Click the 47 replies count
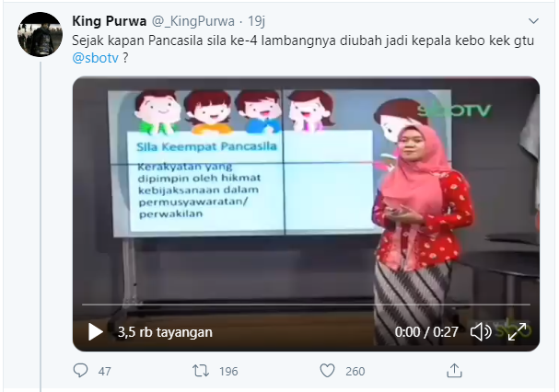The width and height of the screenshot is (559, 392). point(104,372)
